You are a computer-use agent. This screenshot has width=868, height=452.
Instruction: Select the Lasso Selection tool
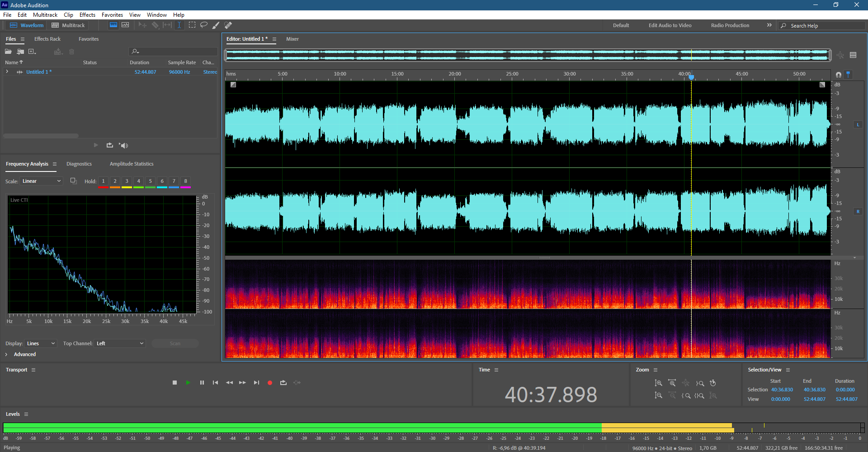click(x=204, y=25)
